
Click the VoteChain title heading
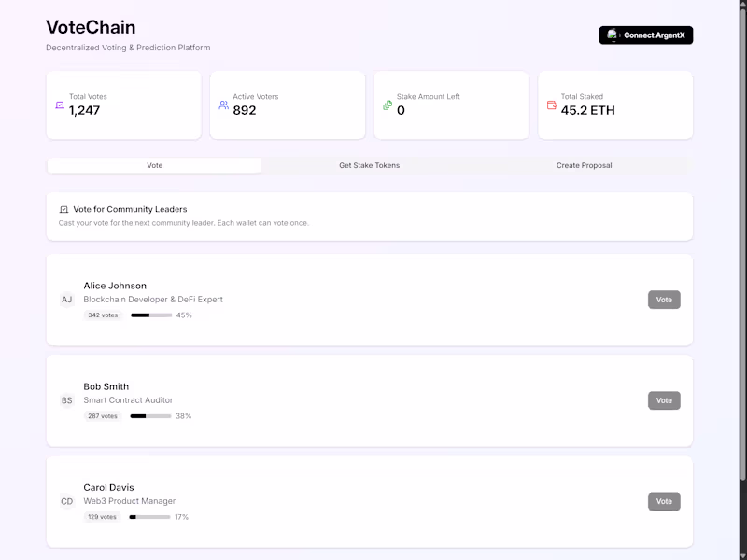coord(91,28)
